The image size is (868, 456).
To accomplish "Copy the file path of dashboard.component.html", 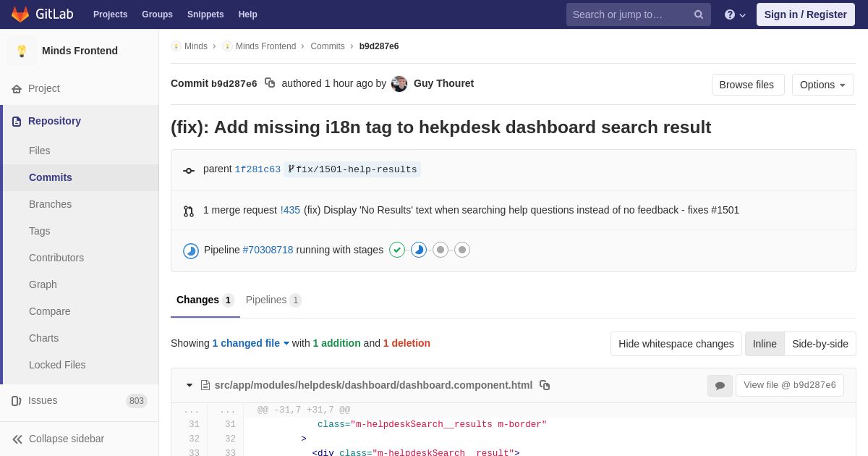I will (x=545, y=385).
